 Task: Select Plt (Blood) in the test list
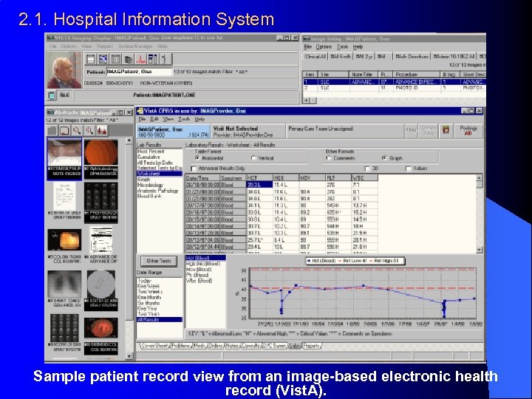(x=197, y=275)
